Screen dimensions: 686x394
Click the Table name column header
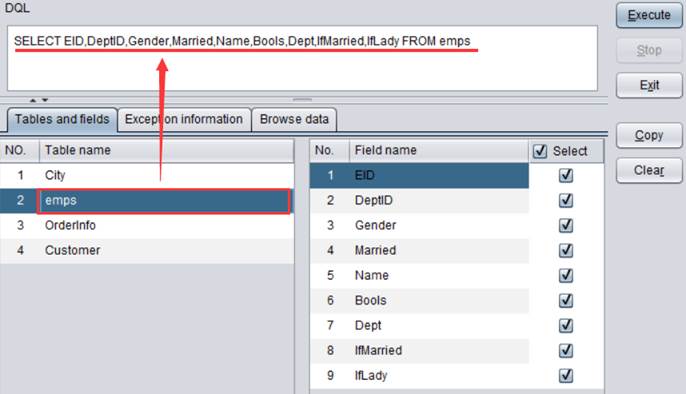pos(166,150)
